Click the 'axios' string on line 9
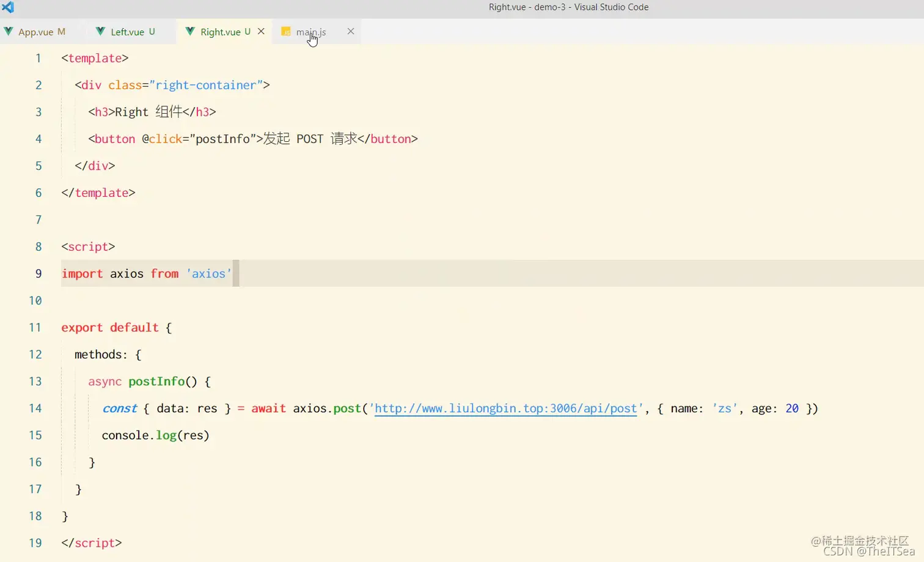 (209, 274)
